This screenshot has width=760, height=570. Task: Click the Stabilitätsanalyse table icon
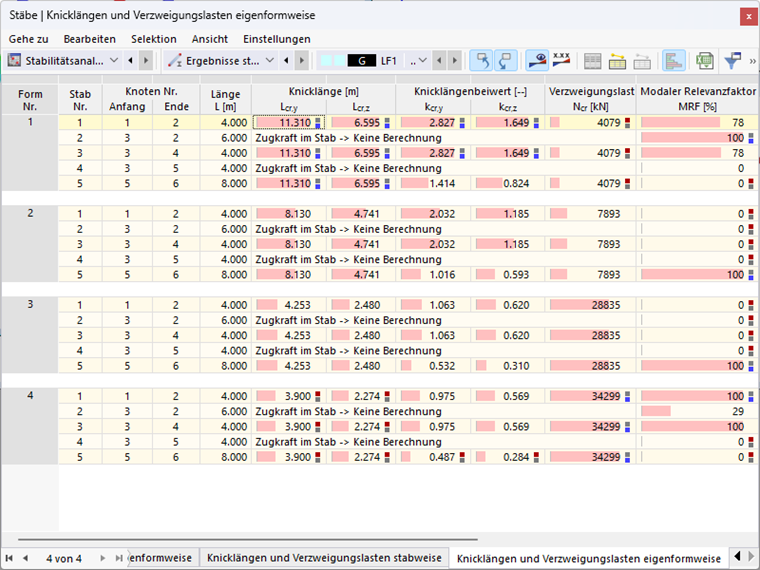pos(15,61)
